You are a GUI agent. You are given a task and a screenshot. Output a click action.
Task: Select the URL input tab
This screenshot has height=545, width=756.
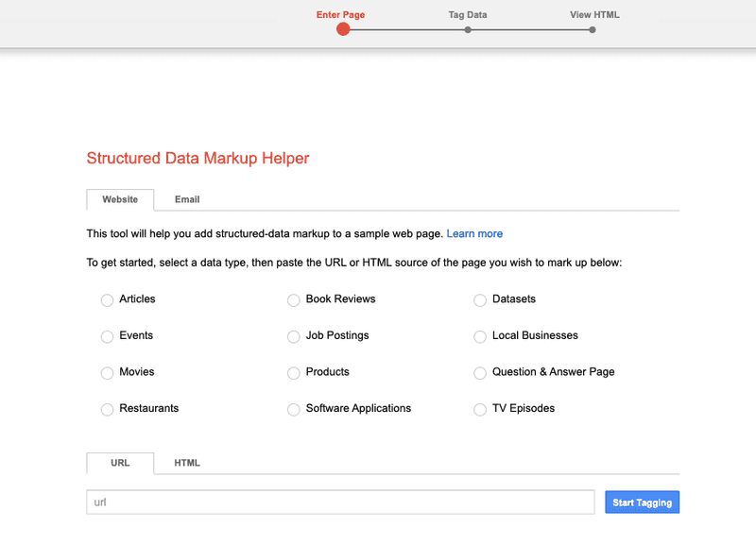[x=120, y=463]
